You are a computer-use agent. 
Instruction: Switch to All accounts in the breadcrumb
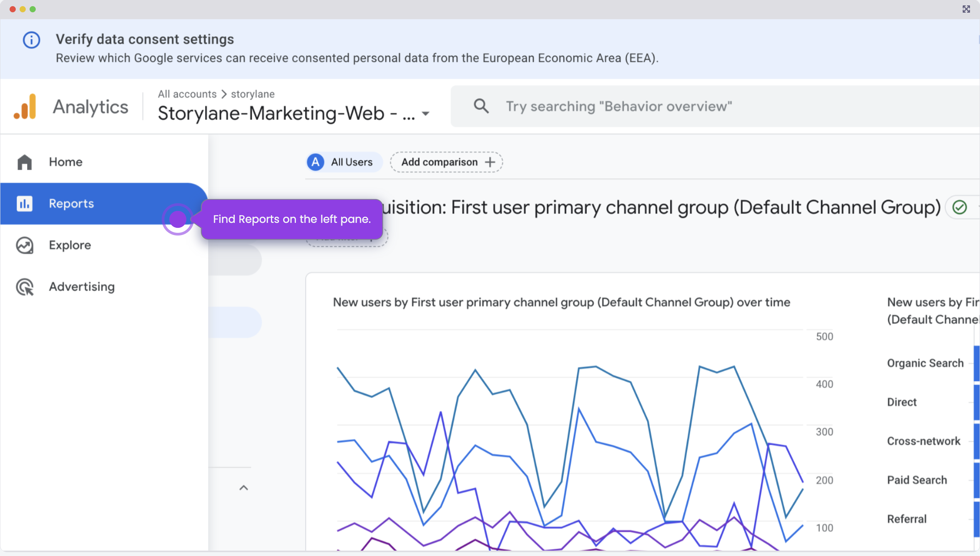point(187,94)
